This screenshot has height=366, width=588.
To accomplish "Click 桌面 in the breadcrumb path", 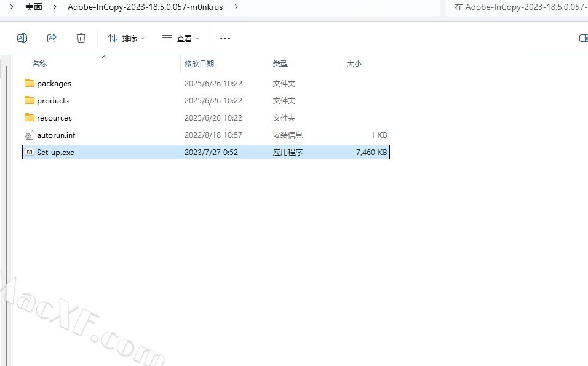I will (x=33, y=7).
